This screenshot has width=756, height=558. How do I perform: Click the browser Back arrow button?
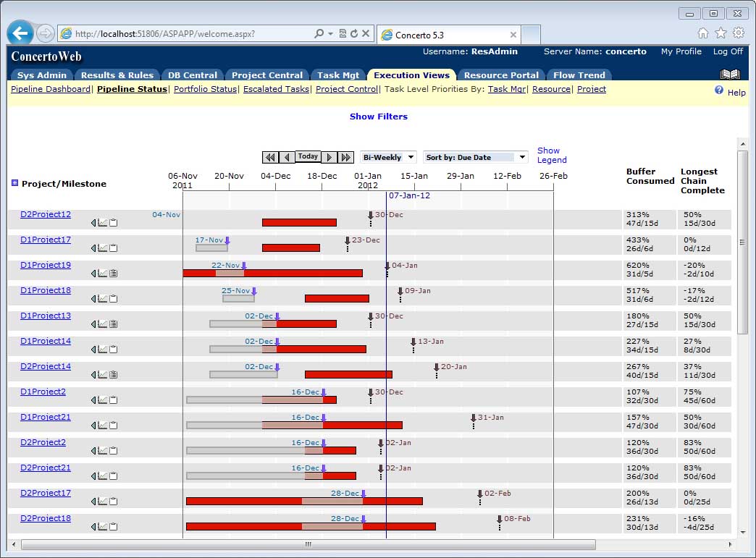[20, 33]
